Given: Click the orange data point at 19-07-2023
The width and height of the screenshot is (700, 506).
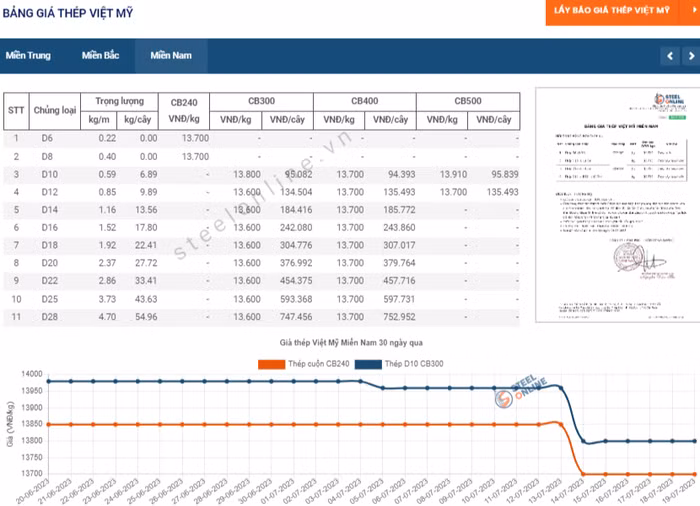Looking at the screenshot, I should tap(695, 474).
